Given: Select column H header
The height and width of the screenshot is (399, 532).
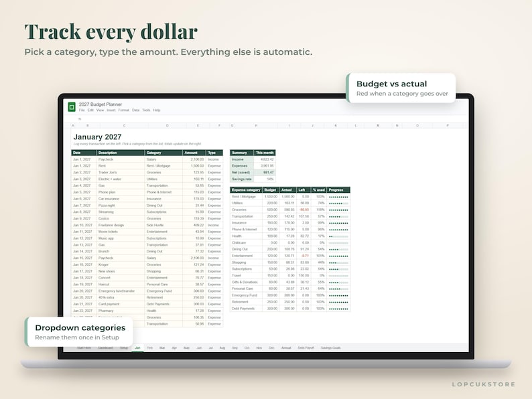Looking at the screenshot, I should [x=257, y=126].
